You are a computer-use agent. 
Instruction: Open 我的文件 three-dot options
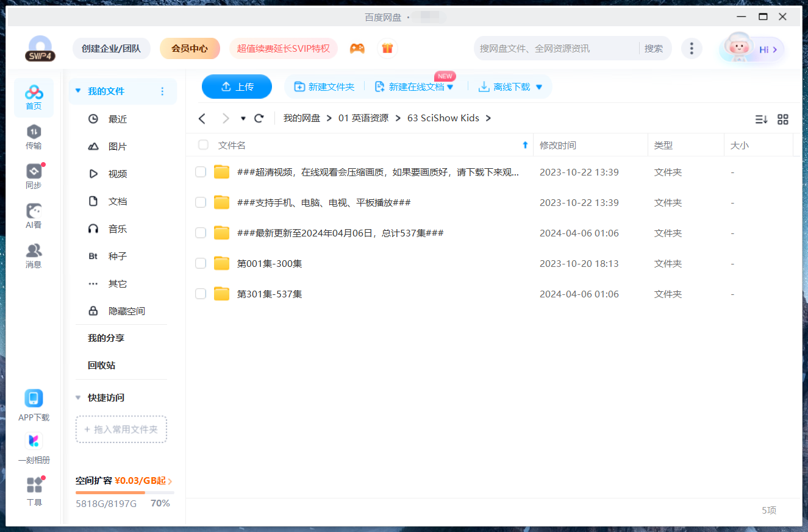pos(162,91)
